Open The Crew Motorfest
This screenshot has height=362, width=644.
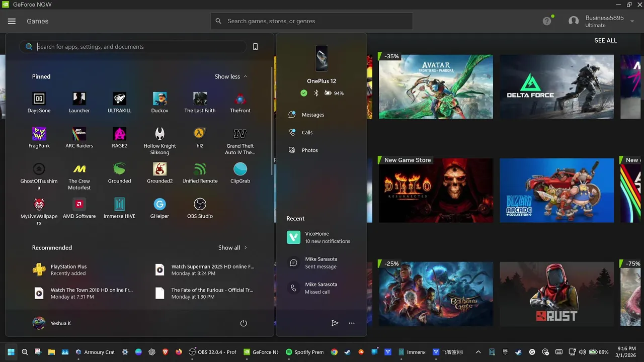79,176
